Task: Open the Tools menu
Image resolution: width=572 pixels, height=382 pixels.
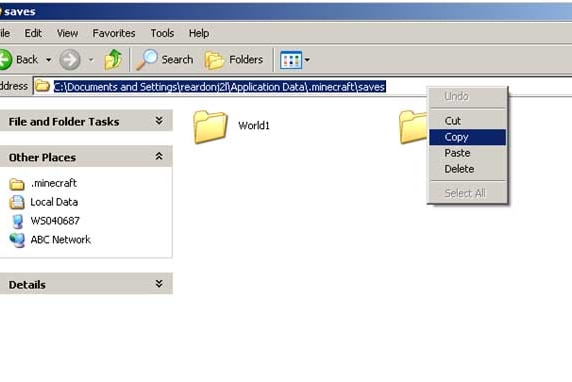Action: tap(162, 33)
